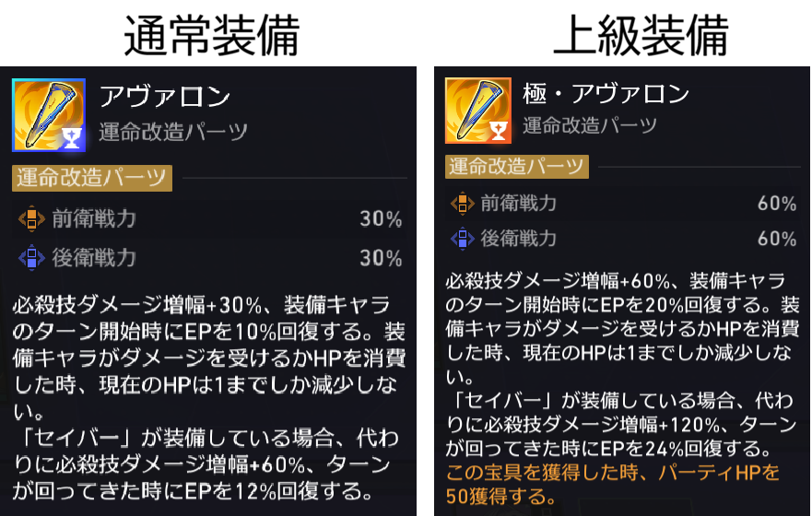The height and width of the screenshot is (516, 812).
Task: Click the 30% 前衛戦力 value
Action: click(382, 219)
